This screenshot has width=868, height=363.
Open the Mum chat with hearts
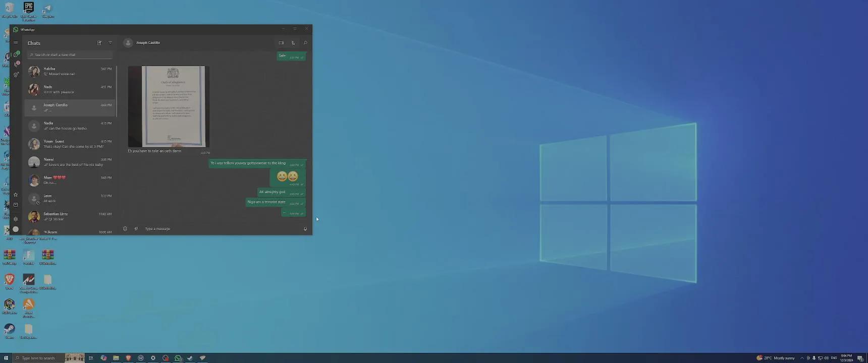click(x=70, y=180)
